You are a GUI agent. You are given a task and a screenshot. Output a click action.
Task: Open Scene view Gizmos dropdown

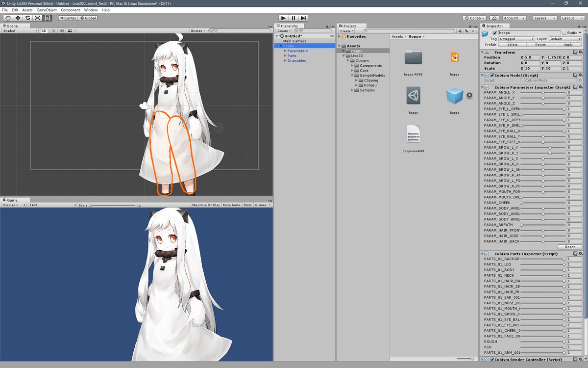[x=197, y=30]
